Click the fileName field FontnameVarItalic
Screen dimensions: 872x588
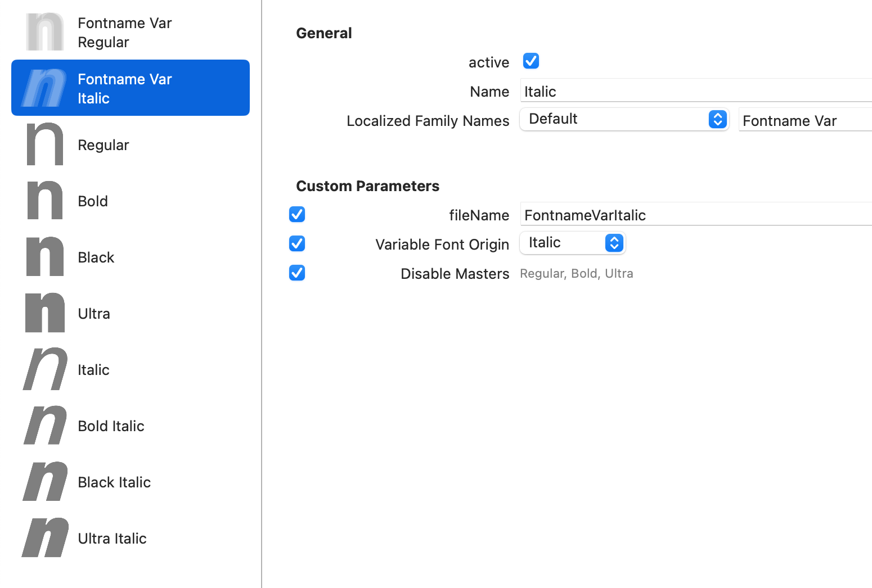click(x=695, y=215)
